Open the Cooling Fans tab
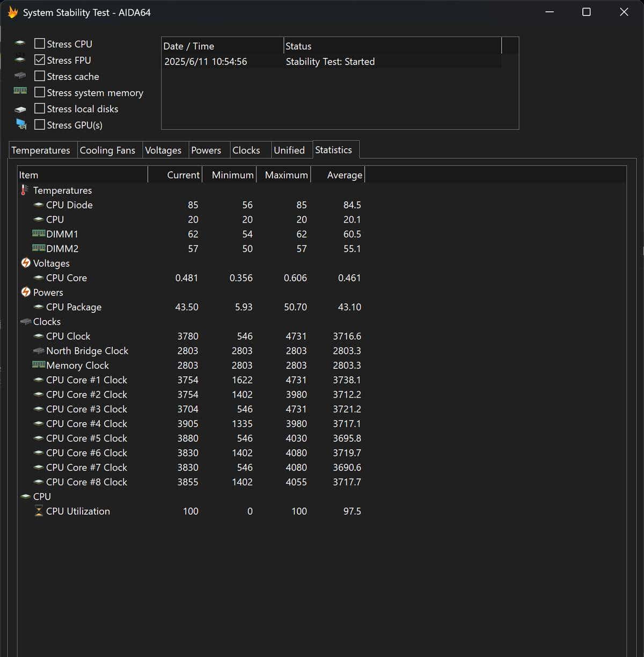644x657 pixels. point(107,150)
